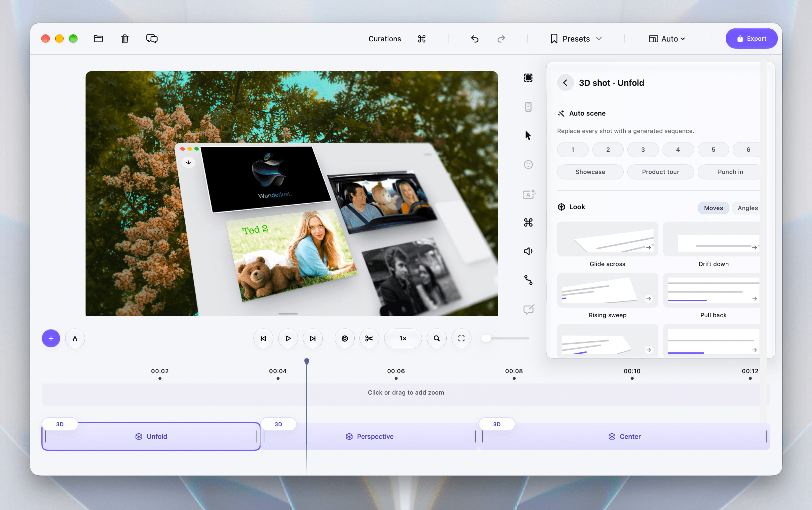Viewport: 812px width, 510px height.
Task: Choose auto scene option 5
Action: (x=713, y=150)
